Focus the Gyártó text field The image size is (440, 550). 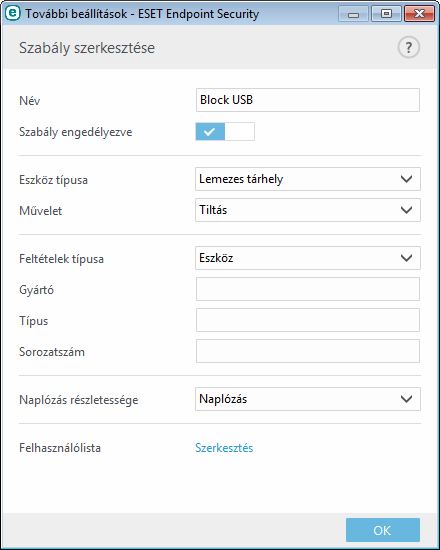coord(308,289)
